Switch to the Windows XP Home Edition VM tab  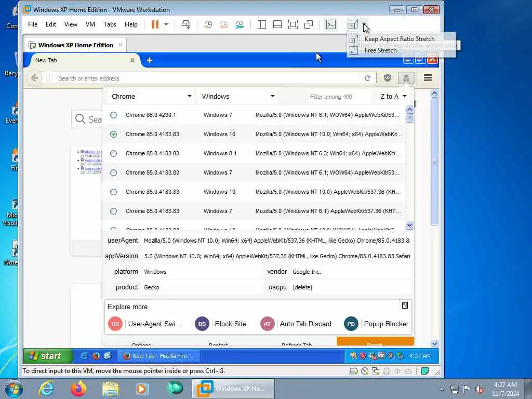(x=75, y=45)
